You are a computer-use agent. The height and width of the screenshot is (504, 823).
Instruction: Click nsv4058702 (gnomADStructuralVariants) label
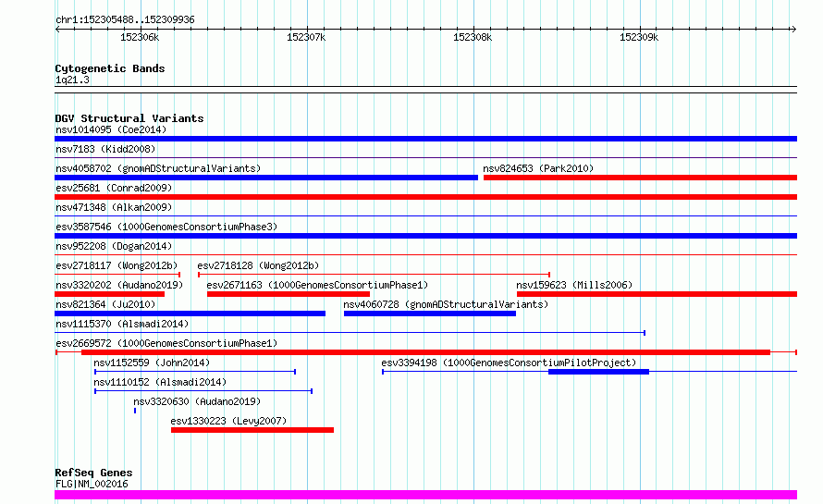[158, 168]
